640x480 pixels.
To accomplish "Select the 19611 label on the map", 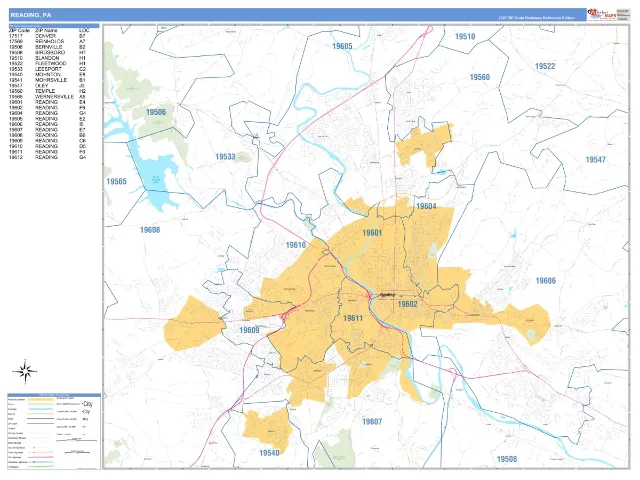I will [353, 318].
